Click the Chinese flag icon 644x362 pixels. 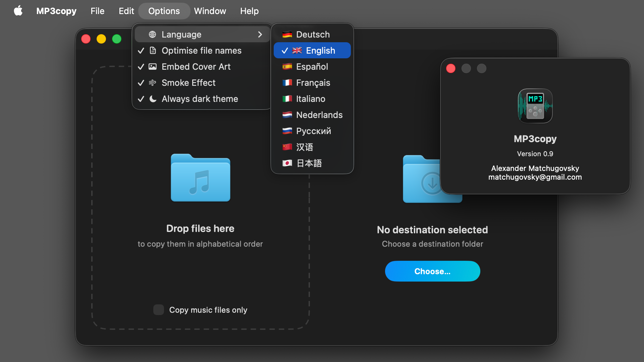[287, 147]
